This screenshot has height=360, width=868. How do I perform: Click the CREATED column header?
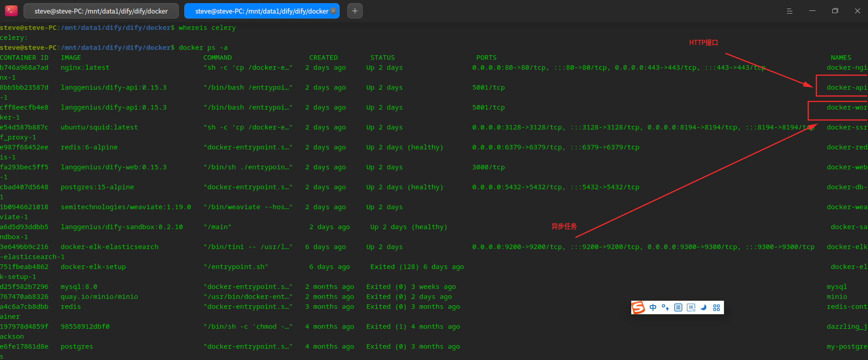[x=323, y=58]
